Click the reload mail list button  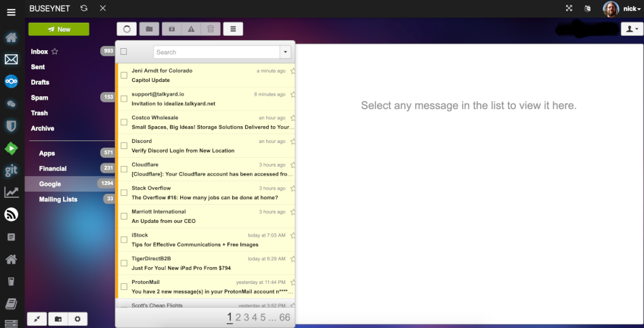(127, 29)
